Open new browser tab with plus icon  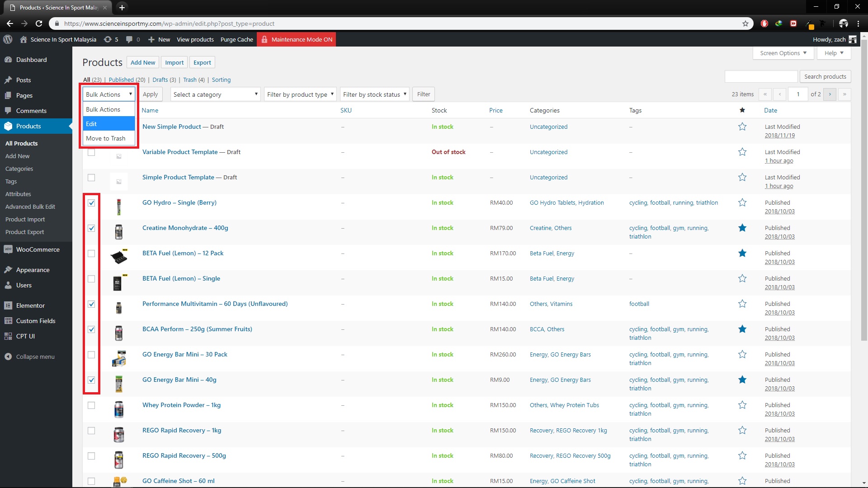(122, 7)
